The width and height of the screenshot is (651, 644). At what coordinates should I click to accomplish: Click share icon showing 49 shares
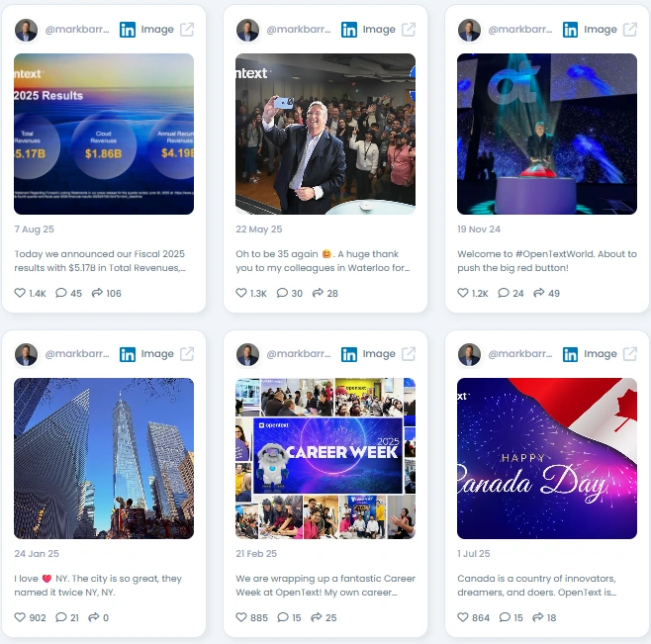pos(539,293)
